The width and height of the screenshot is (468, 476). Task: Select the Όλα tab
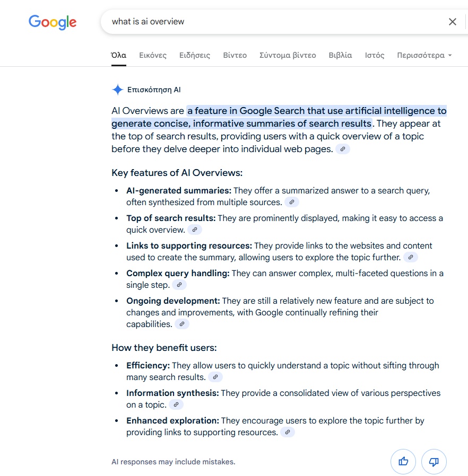pos(118,55)
